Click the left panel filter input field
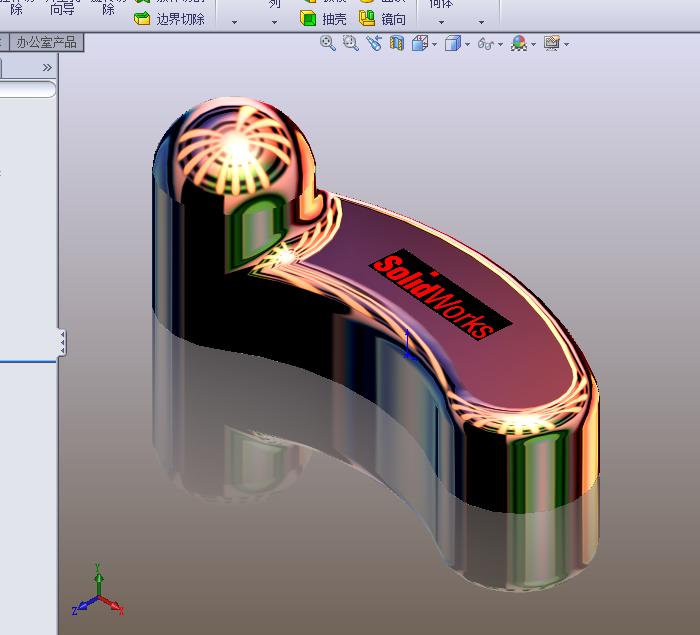This screenshot has width=700, height=635. tap(28, 89)
